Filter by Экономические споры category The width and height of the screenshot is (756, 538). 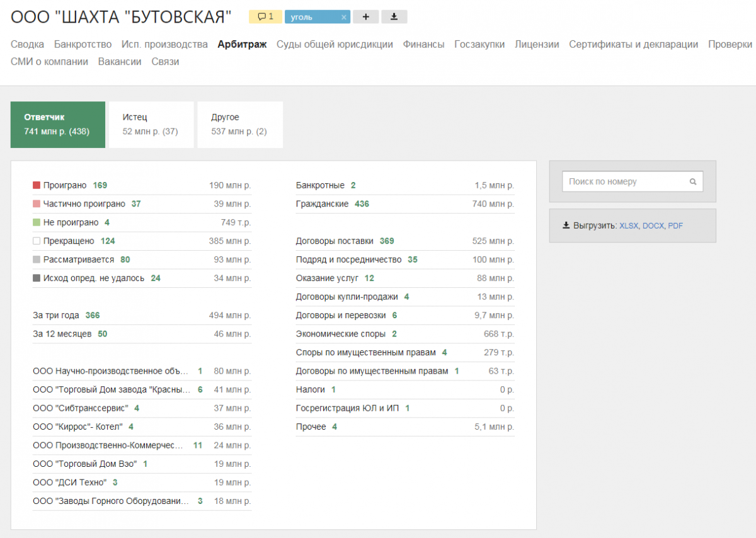pos(405,334)
